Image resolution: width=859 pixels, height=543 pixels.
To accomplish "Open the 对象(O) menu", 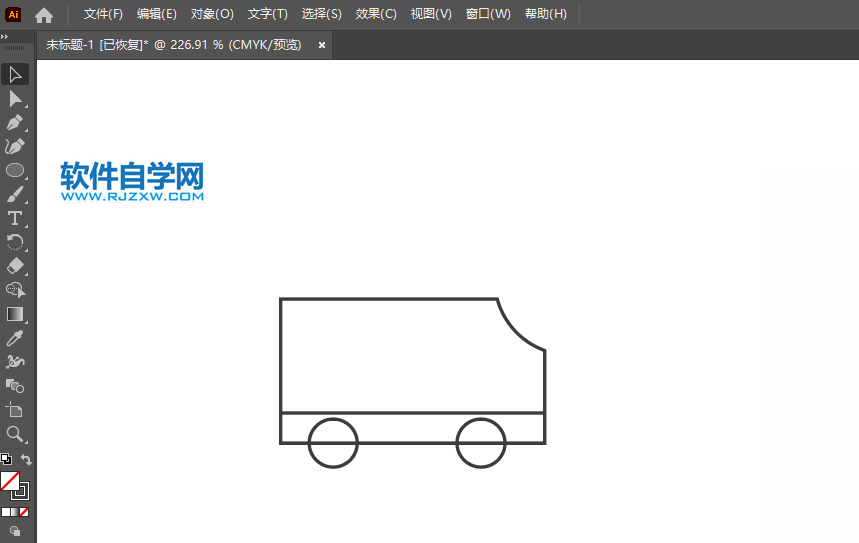I will 212,14.
